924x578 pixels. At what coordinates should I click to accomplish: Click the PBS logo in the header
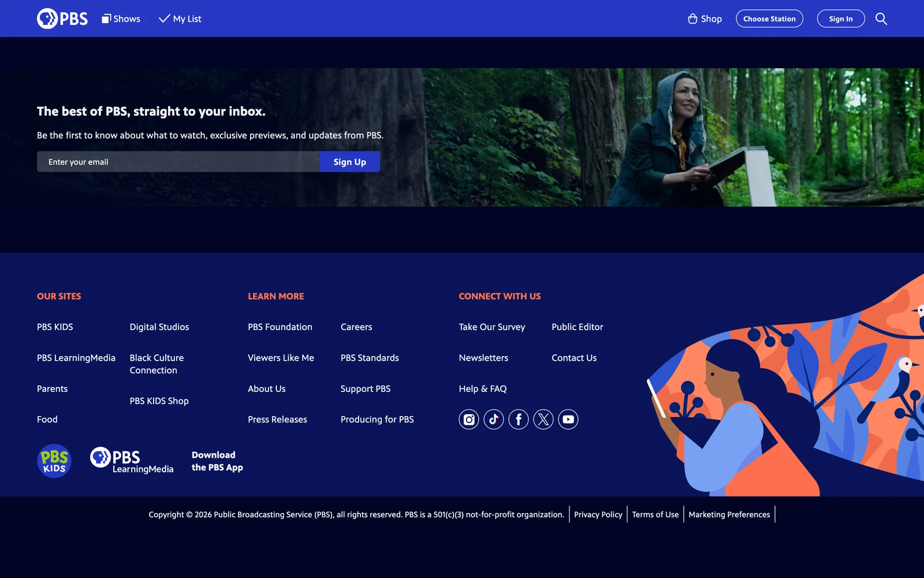pyautogui.click(x=62, y=18)
